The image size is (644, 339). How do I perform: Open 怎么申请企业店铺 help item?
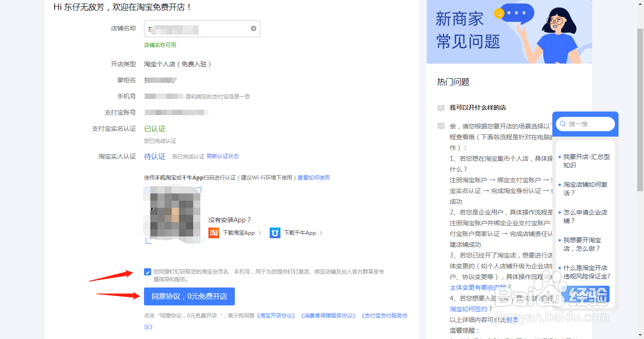[585, 217]
